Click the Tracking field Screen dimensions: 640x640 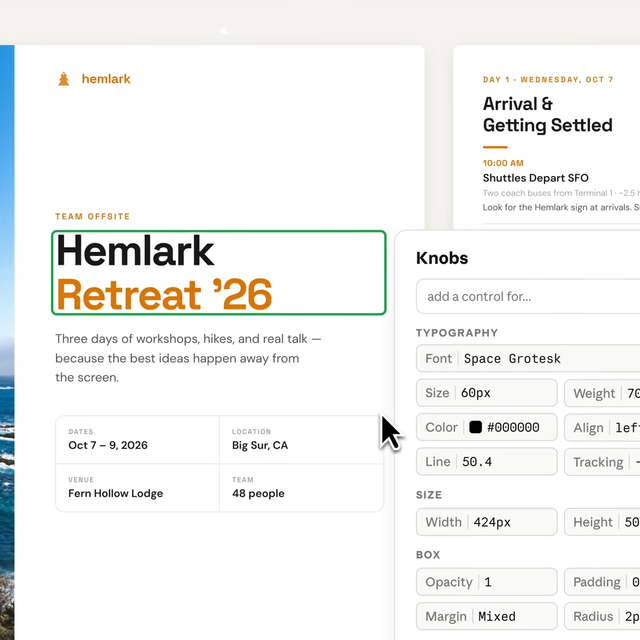click(x=602, y=462)
